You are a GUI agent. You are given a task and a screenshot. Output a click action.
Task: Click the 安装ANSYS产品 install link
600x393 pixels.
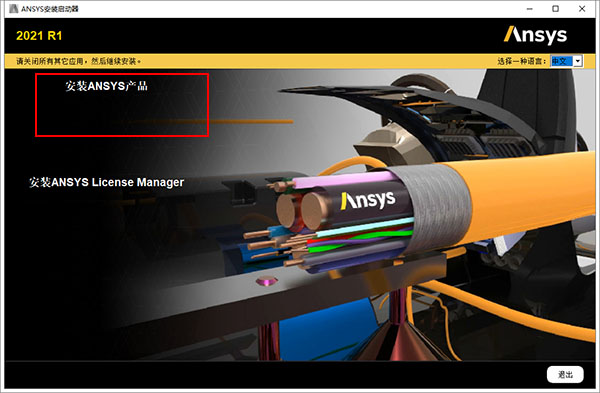click(x=106, y=86)
